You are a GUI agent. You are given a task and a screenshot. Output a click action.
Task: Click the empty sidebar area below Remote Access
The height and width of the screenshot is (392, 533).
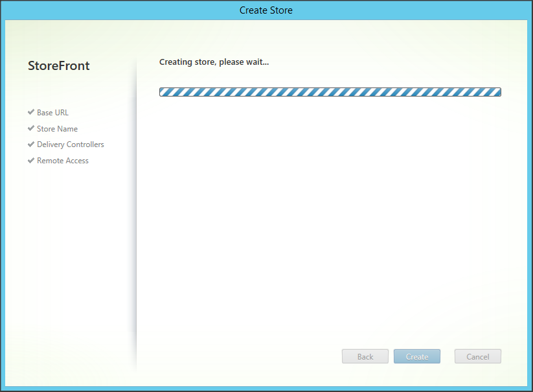click(70, 259)
